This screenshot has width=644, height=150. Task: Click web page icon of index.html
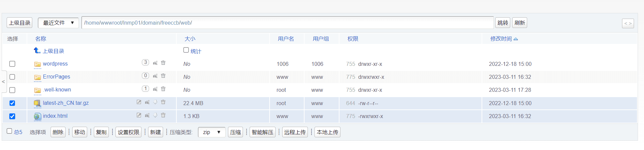38,116
